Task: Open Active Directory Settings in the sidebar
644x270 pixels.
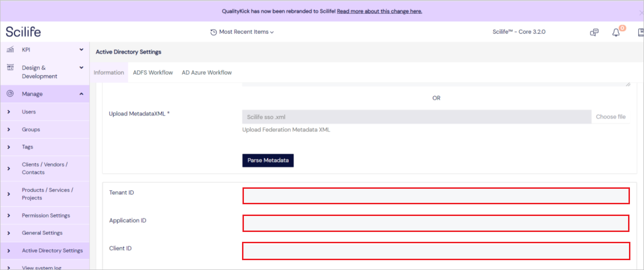Action: pos(53,250)
